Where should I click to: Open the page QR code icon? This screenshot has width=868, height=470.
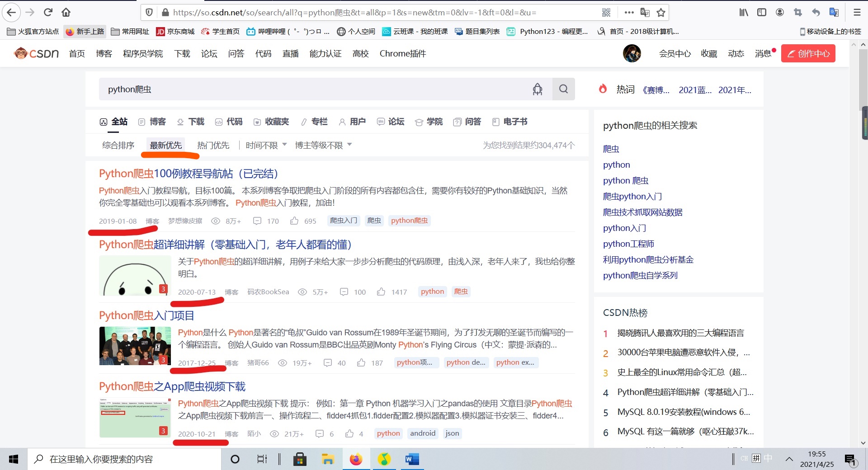606,13
